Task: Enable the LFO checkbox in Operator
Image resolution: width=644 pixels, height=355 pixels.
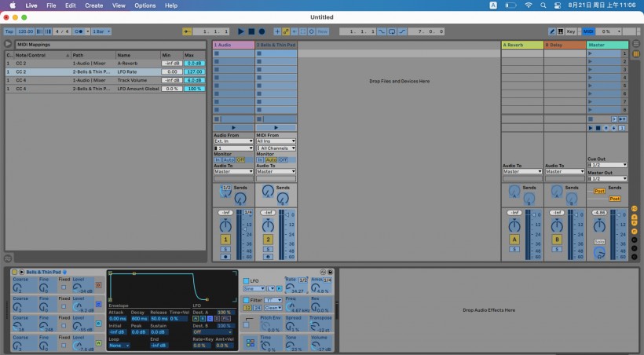Action: tap(245, 280)
